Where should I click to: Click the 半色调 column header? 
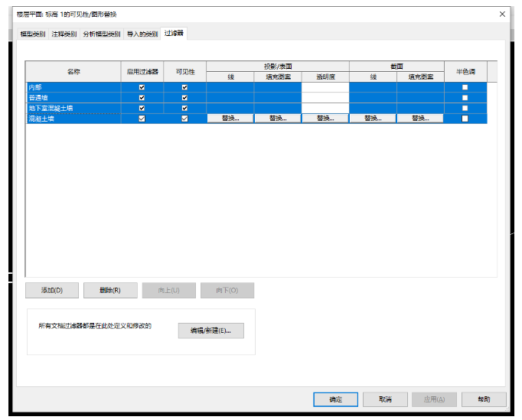(465, 72)
